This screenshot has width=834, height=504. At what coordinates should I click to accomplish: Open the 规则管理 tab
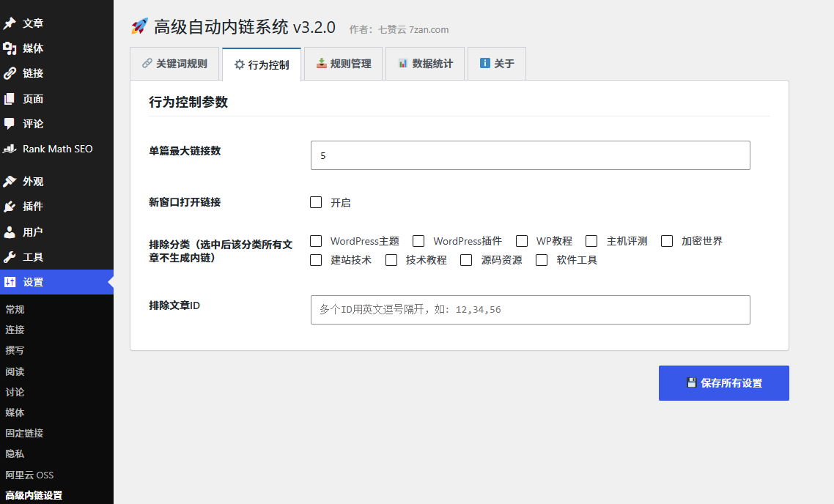(x=344, y=64)
